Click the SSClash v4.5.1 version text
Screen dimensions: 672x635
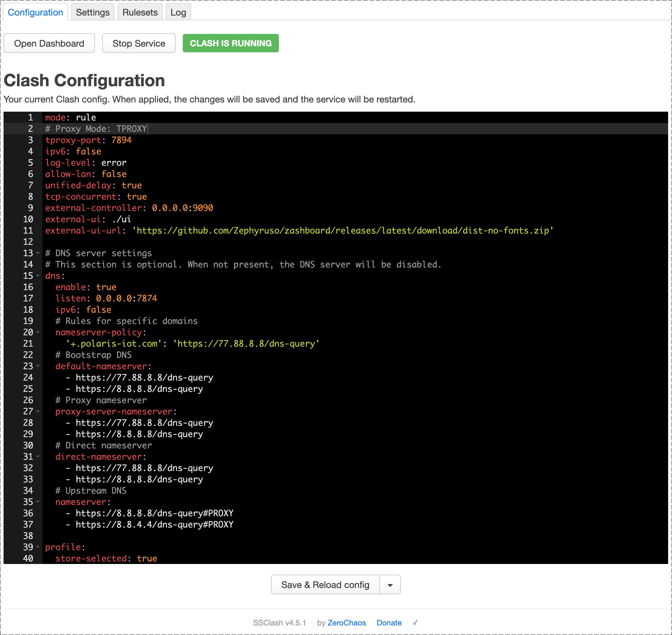(x=279, y=623)
